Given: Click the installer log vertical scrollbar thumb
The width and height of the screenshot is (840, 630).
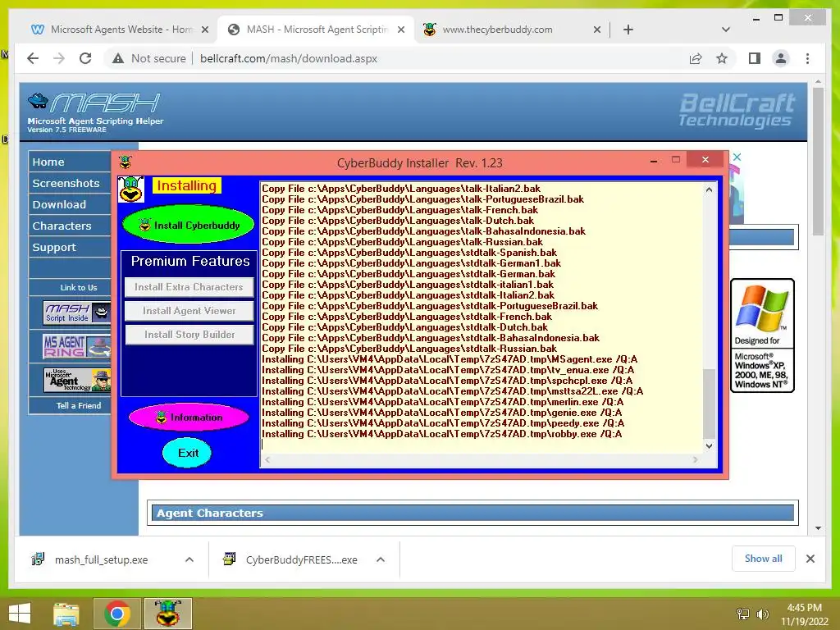Looking at the screenshot, I should (709, 404).
